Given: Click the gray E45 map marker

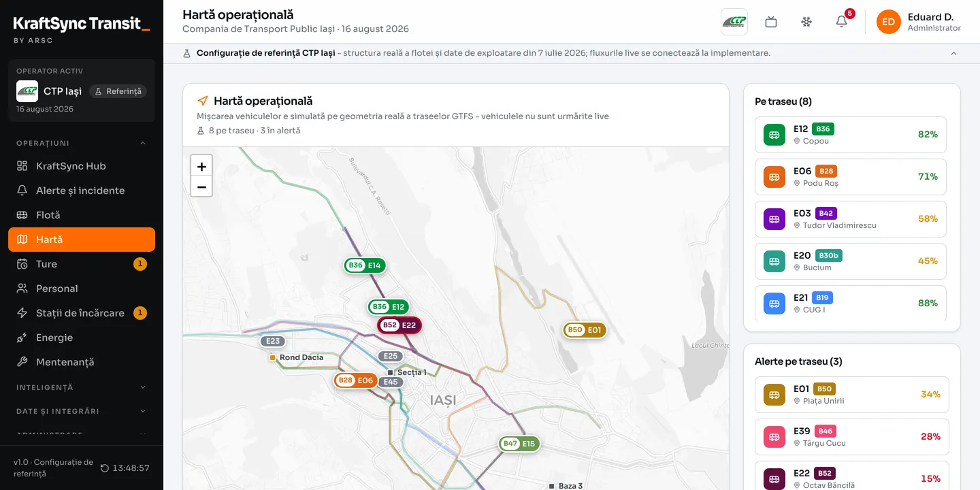Looking at the screenshot, I should click(x=390, y=382).
